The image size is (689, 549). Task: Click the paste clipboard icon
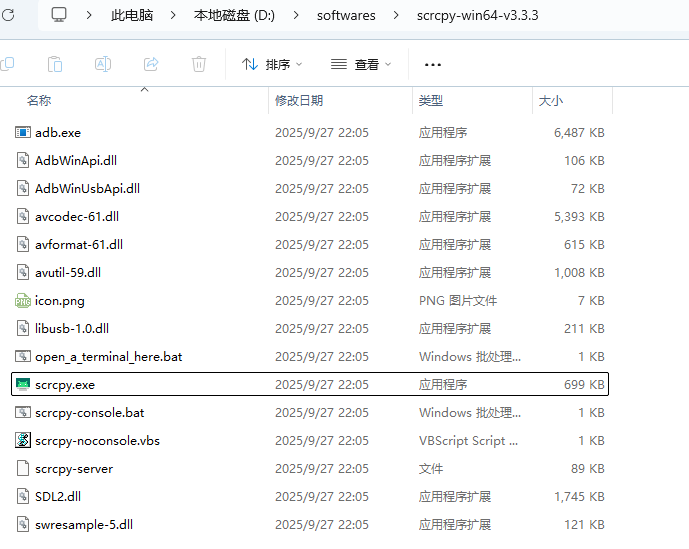coord(55,64)
